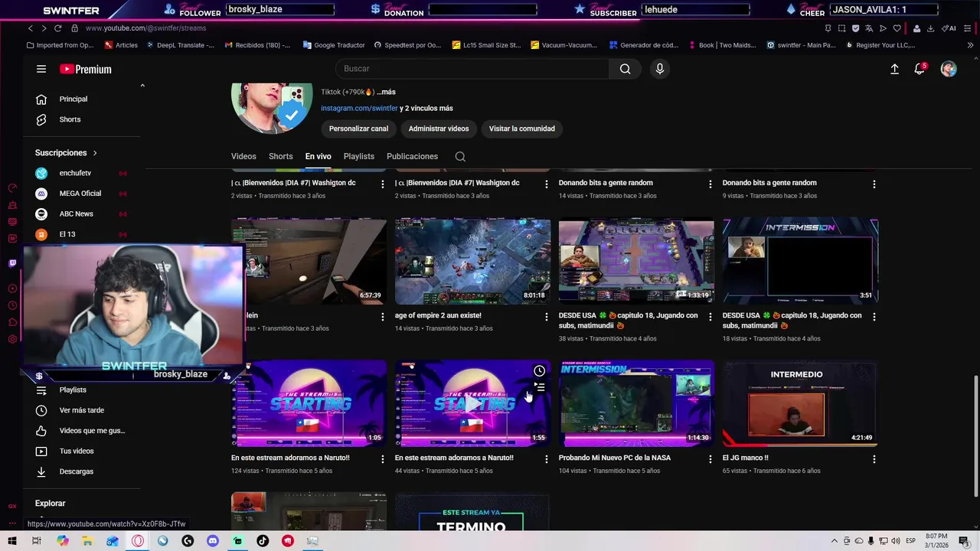Open the notifications bell
This screenshot has width=980, height=551.
(x=920, y=69)
